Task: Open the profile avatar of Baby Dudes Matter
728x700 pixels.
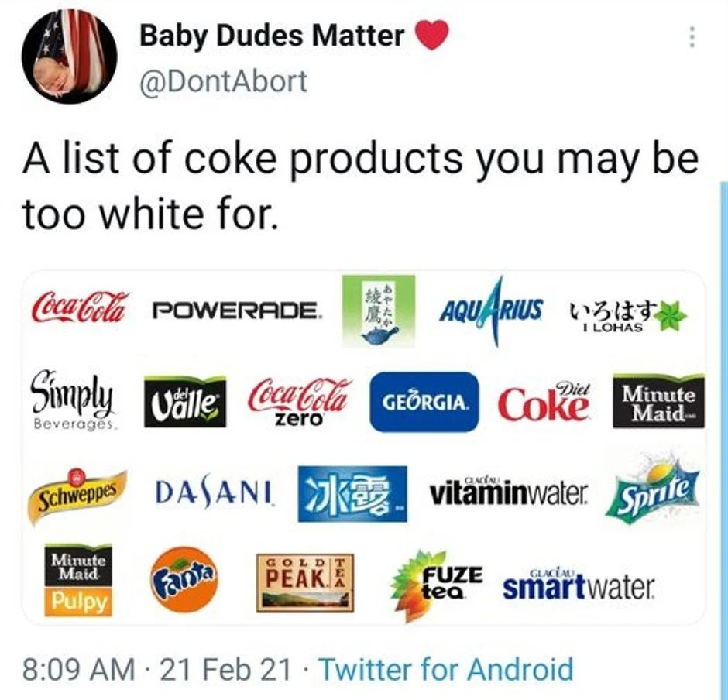Action: pyautogui.click(x=70, y=57)
